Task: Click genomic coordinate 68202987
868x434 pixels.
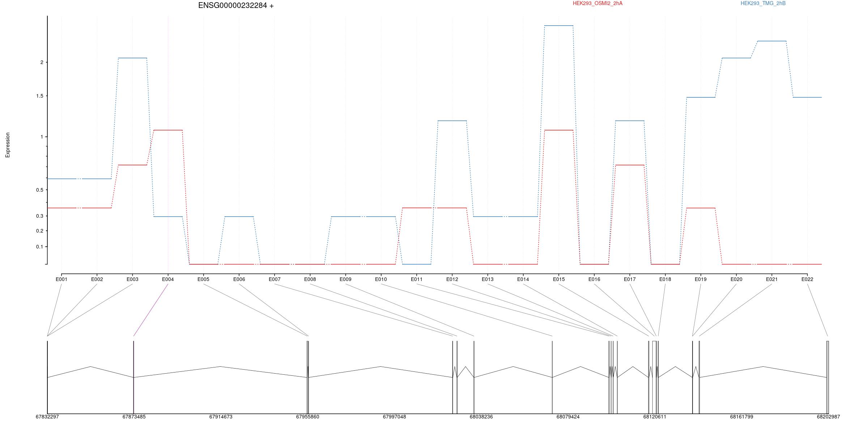Action: [829, 417]
